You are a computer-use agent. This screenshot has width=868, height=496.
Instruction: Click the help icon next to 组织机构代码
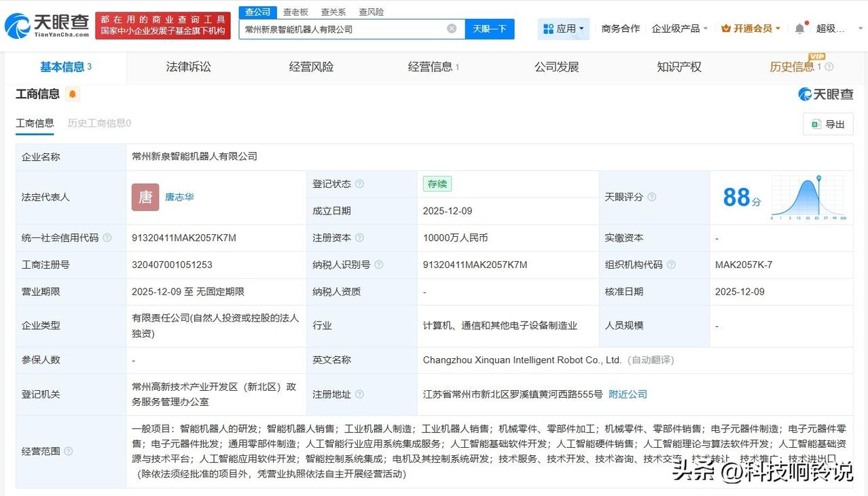click(671, 265)
